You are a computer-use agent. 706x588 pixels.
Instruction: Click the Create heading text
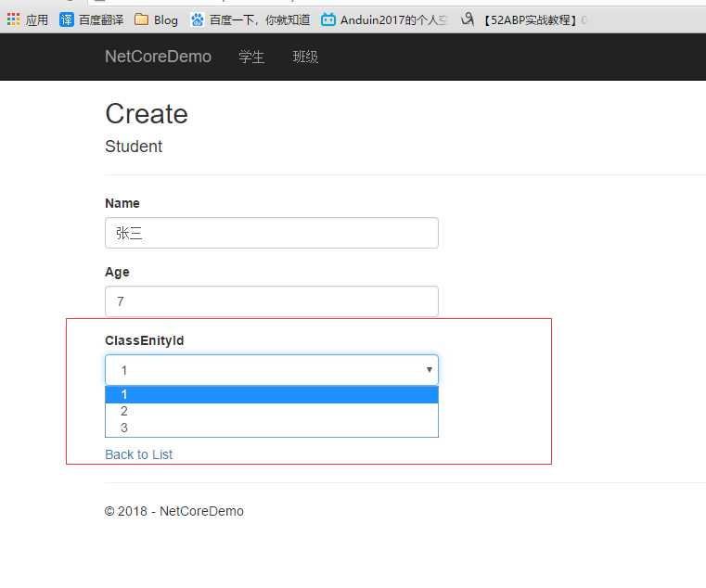click(147, 113)
